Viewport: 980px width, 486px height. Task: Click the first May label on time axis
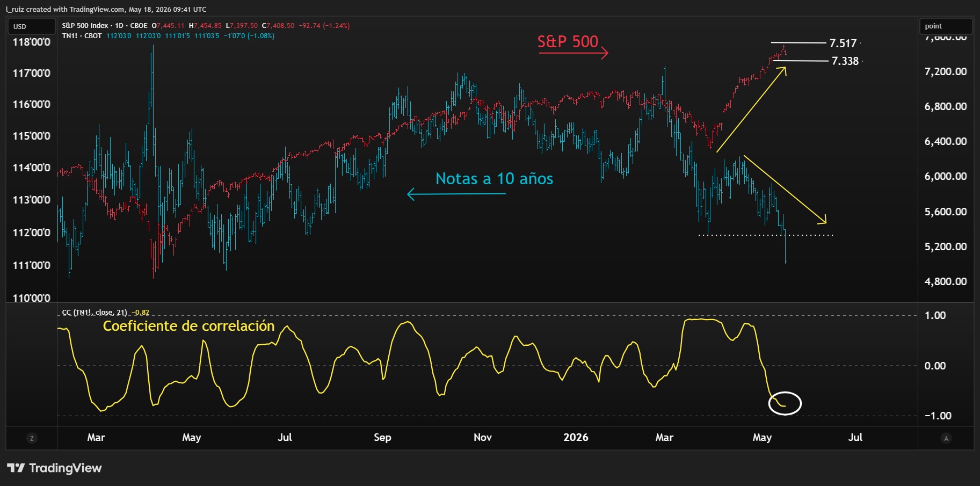[x=192, y=437]
